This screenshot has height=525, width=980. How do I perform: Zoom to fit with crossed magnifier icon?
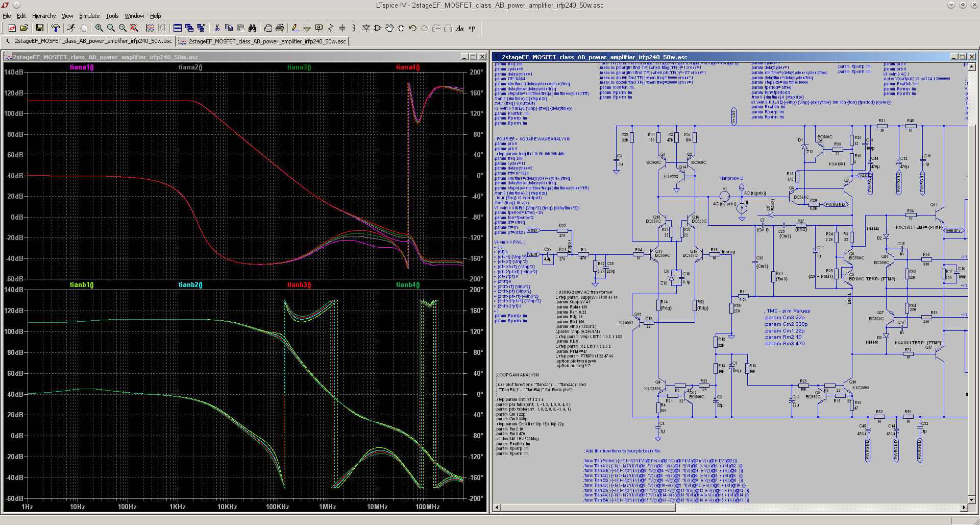pyautogui.click(x=134, y=28)
